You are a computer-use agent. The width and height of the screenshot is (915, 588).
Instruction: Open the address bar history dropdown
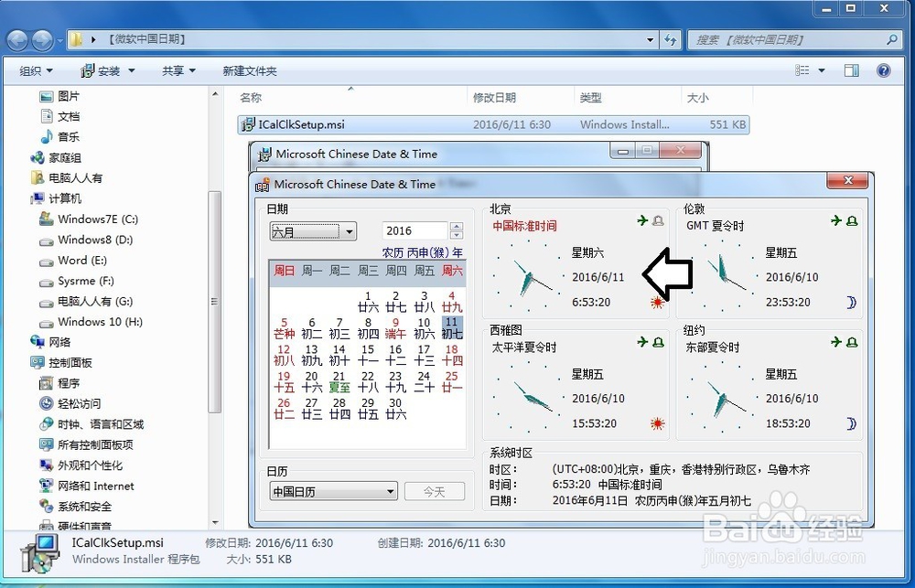click(650, 39)
